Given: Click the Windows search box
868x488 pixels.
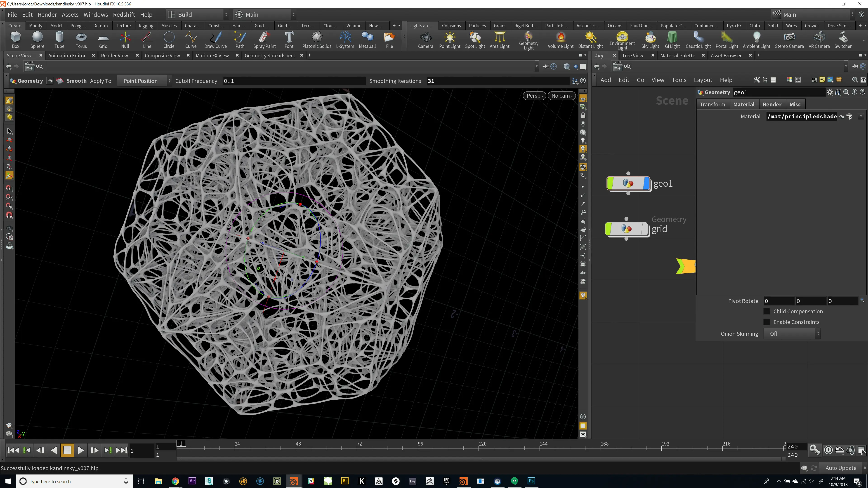Looking at the screenshot, I should [x=74, y=481].
